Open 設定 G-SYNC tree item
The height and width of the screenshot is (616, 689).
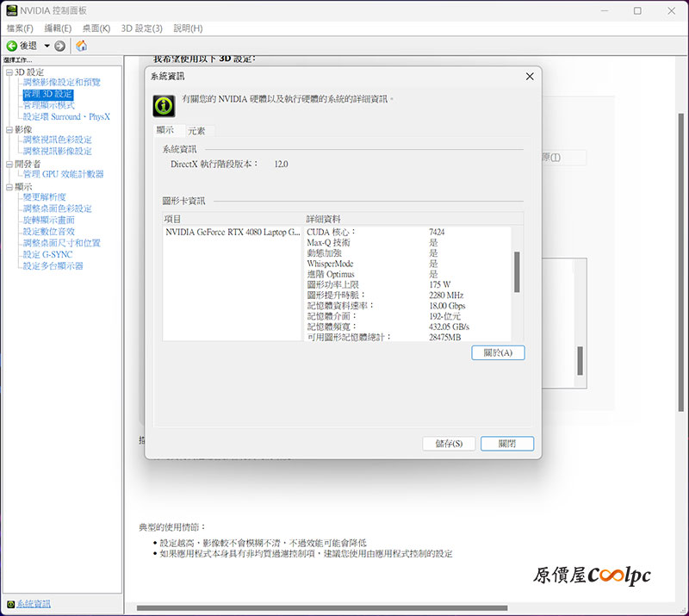pyautogui.click(x=48, y=254)
